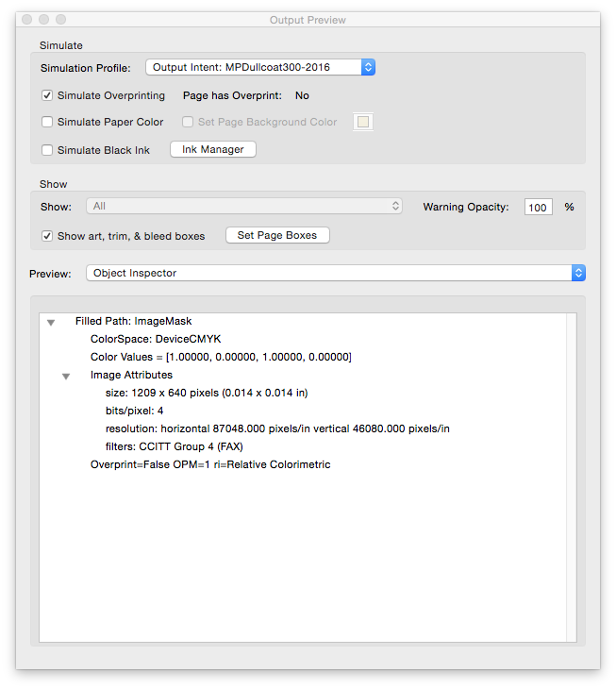Viewport: 616px width, 689px height.
Task: Open the Preview dropdown showing Object Inspector
Action: pyautogui.click(x=336, y=273)
